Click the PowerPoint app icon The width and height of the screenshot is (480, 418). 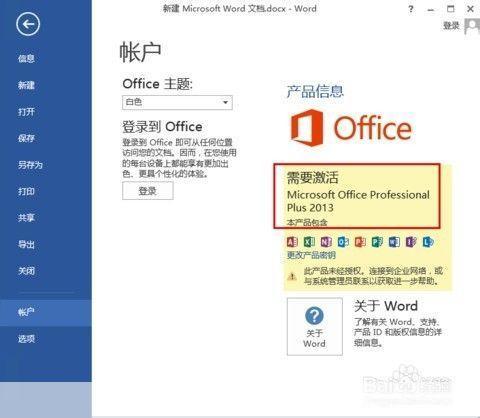360,242
